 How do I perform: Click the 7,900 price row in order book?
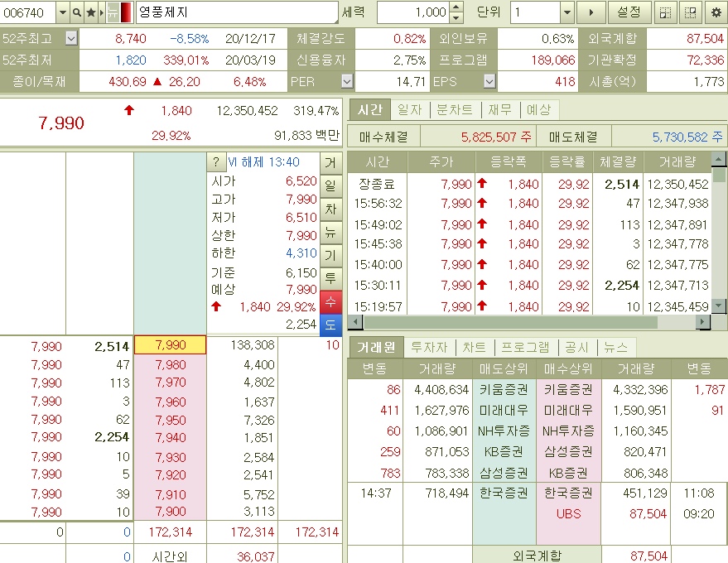click(170, 512)
